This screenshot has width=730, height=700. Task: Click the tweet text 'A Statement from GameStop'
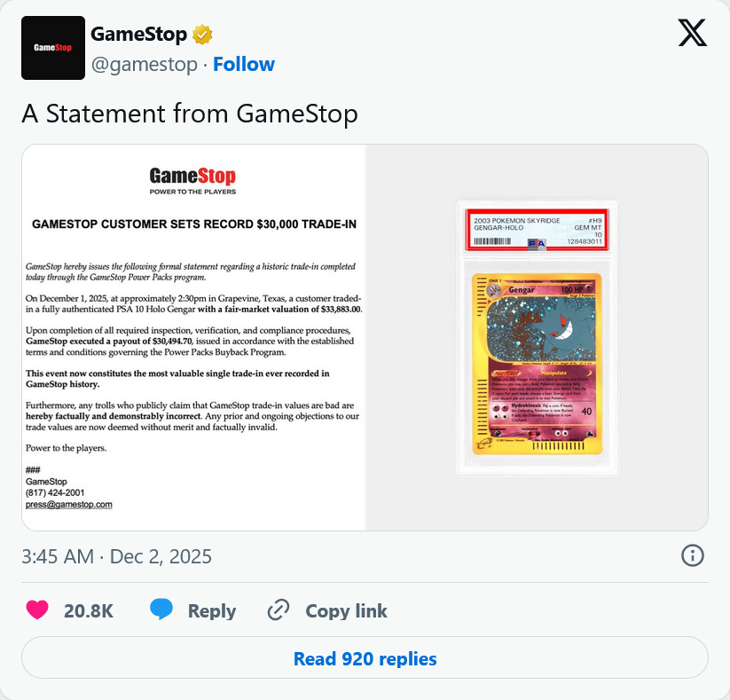tap(190, 114)
